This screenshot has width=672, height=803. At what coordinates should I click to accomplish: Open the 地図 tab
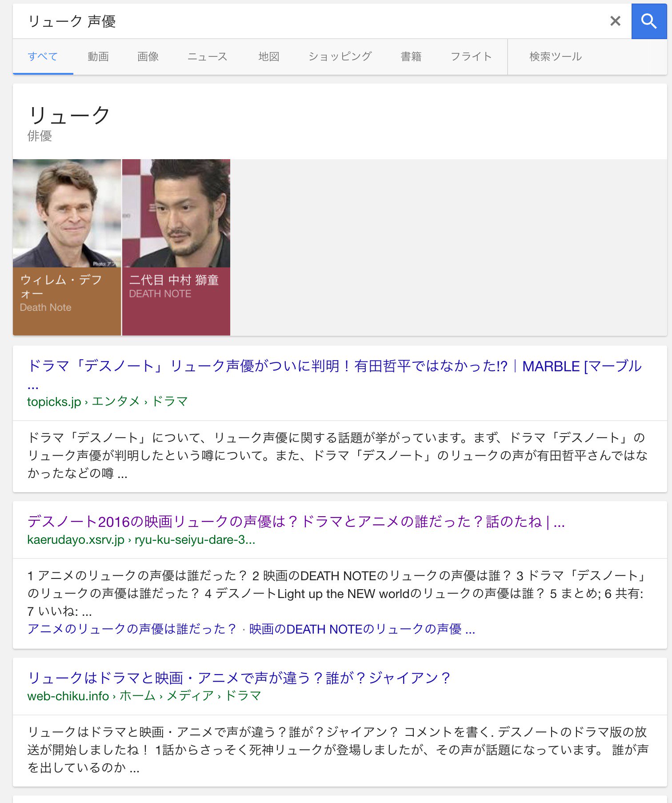point(269,56)
